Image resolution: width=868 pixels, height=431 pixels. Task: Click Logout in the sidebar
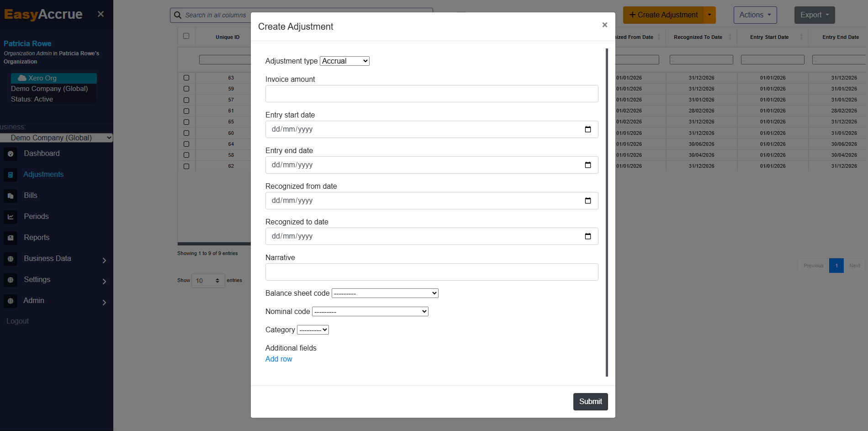point(17,321)
